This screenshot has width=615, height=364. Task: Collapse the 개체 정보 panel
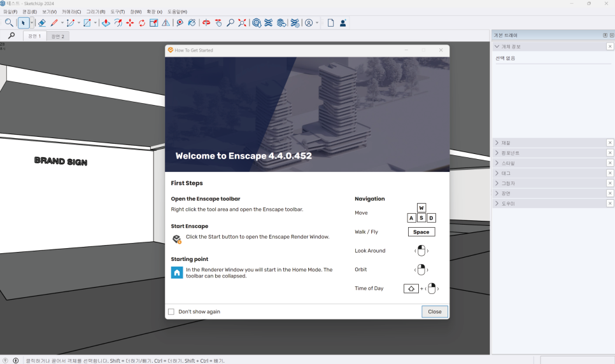tap(497, 46)
